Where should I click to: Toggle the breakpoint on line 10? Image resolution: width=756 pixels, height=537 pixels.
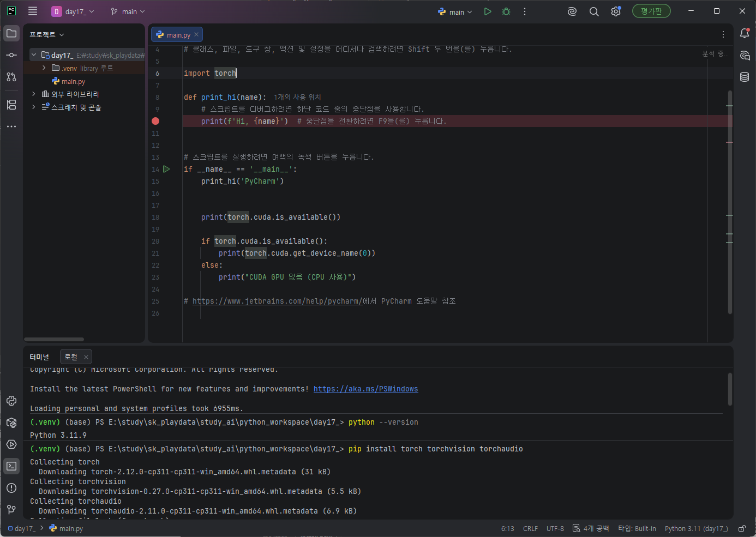pyautogui.click(x=155, y=121)
